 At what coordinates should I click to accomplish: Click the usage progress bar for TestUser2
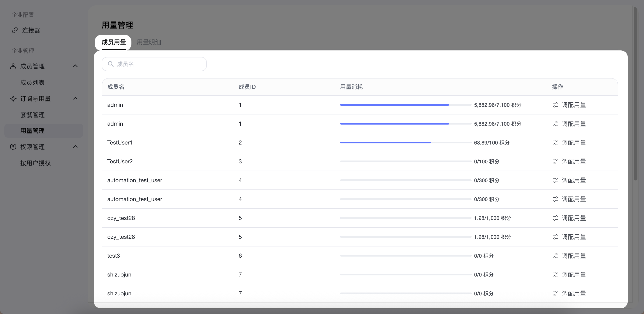tap(405, 161)
